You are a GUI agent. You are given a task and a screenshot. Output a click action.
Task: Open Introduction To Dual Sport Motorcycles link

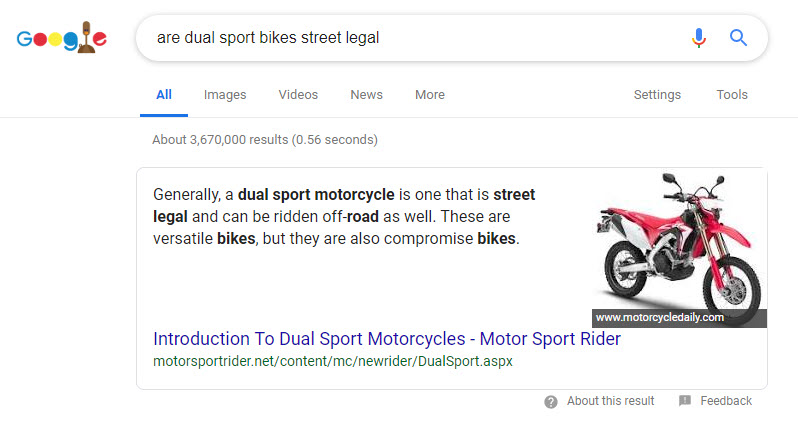[387, 339]
